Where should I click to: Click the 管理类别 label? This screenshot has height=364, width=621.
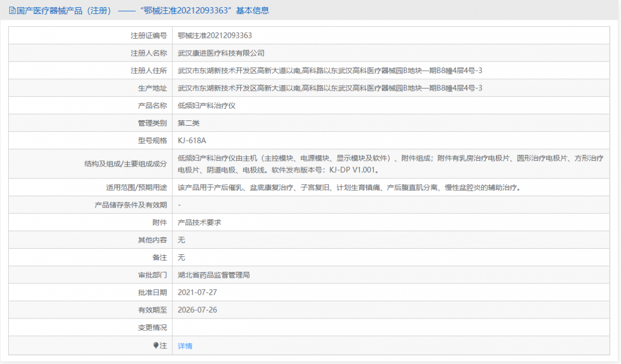[x=153, y=123]
